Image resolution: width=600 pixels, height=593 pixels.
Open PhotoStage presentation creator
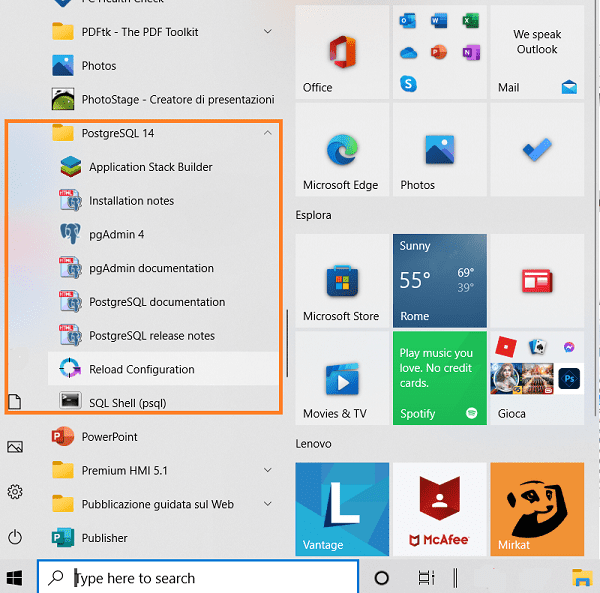tap(163, 99)
